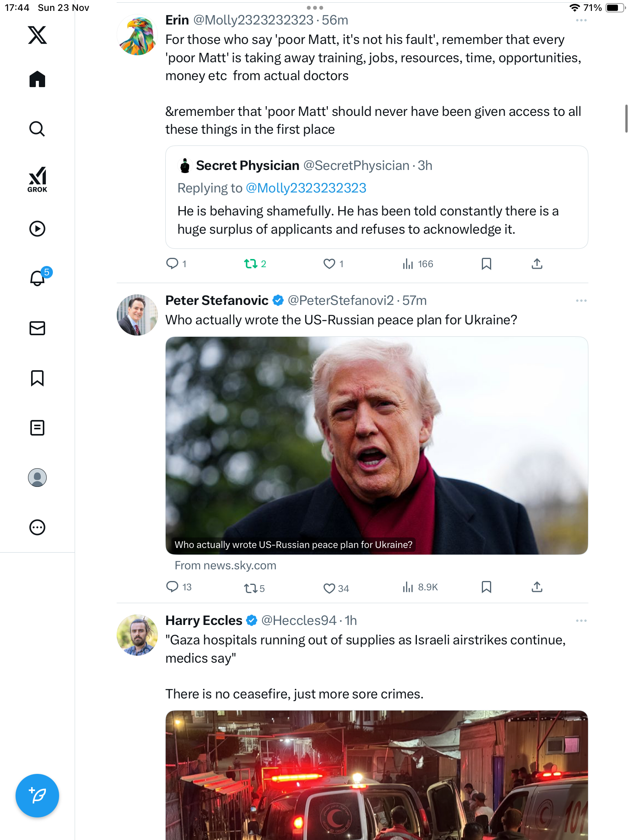Open Messages envelope in sidebar
This screenshot has width=630, height=840.
[x=37, y=328]
